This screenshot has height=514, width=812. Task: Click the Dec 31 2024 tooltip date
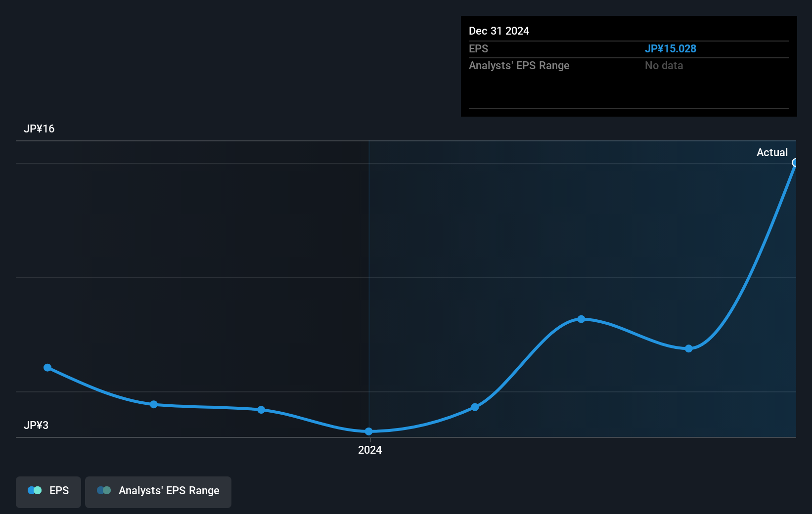[499, 31]
